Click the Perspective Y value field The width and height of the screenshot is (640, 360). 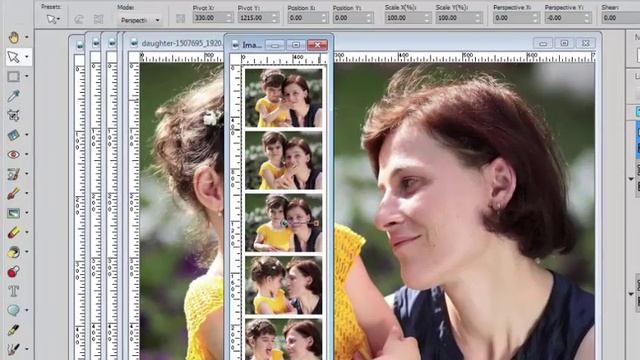[565, 18]
